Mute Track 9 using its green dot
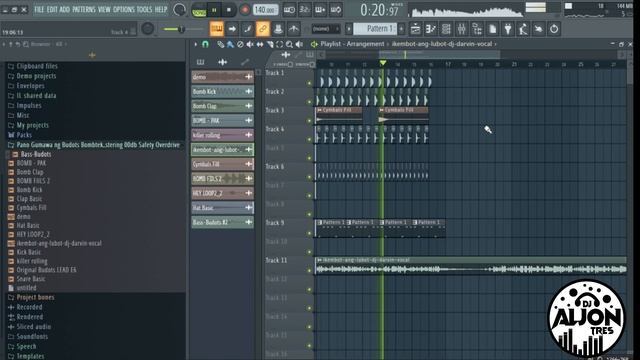The width and height of the screenshot is (640, 360). [309, 233]
